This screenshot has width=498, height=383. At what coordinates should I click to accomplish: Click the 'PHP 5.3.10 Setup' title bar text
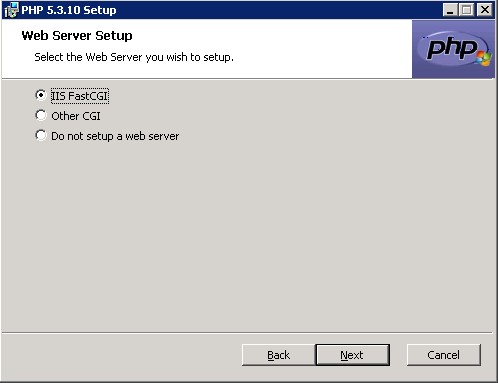point(69,10)
